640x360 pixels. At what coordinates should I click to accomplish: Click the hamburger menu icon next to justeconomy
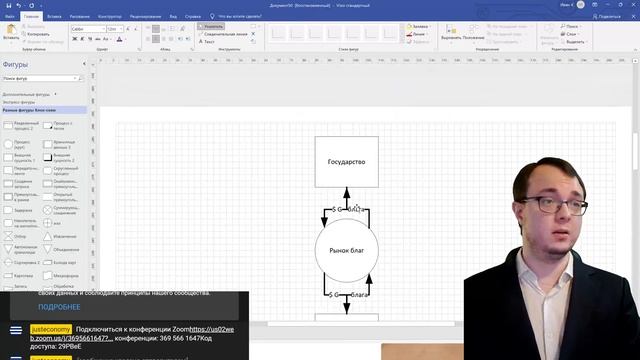[x=16, y=330]
